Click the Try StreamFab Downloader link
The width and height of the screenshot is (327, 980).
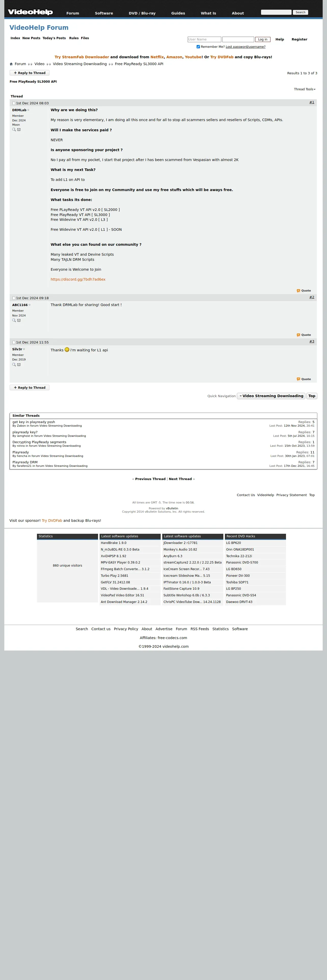82,57
